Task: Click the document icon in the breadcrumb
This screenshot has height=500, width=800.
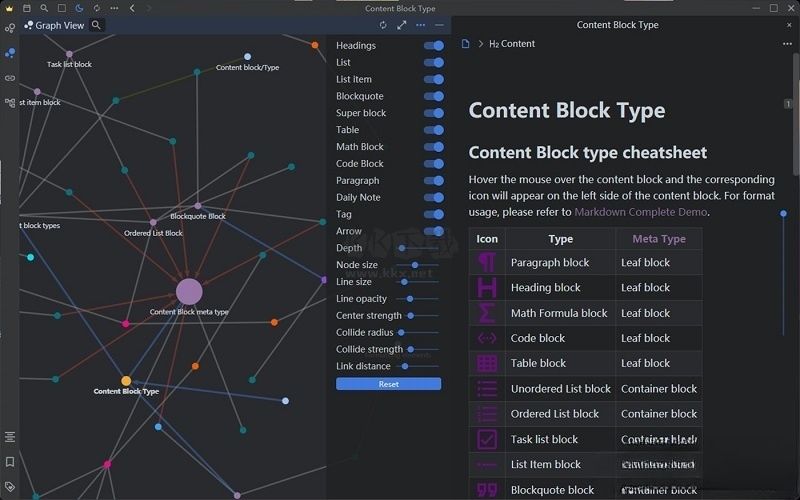Action: point(465,44)
